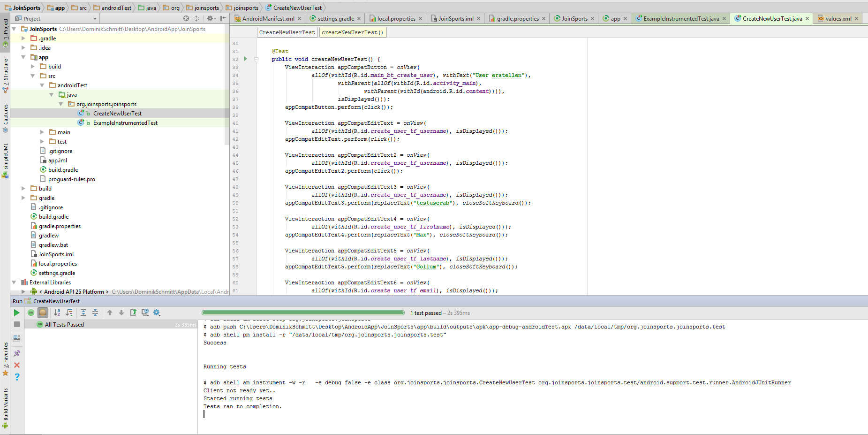The width and height of the screenshot is (868, 435).
Task: Collapse all test results
Action: coord(95,313)
